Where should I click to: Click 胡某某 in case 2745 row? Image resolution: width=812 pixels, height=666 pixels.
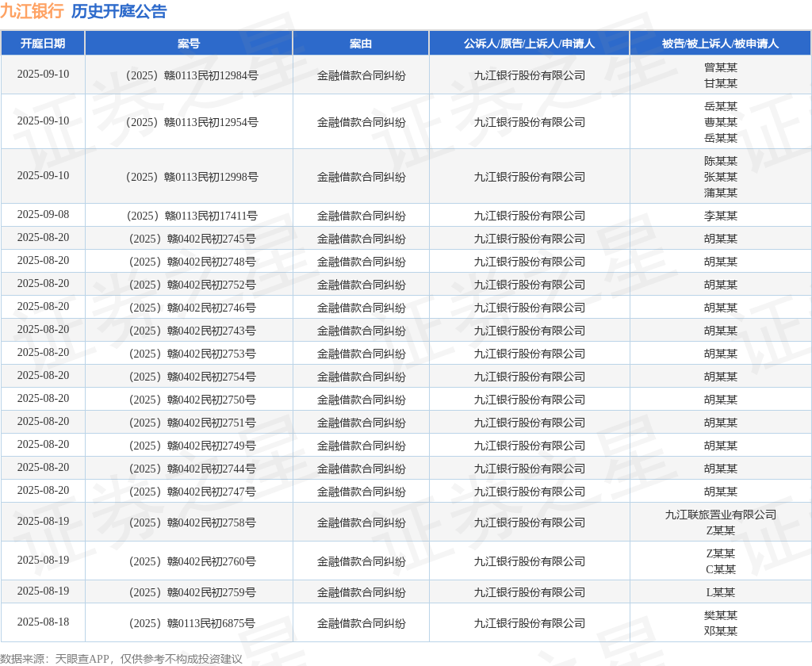[720, 239]
